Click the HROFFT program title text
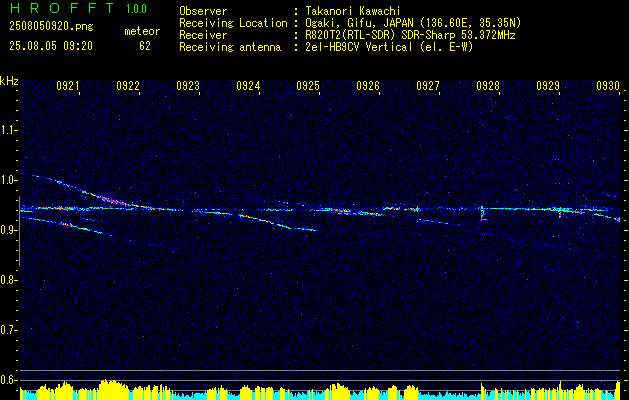629x400 pixels. [61, 8]
